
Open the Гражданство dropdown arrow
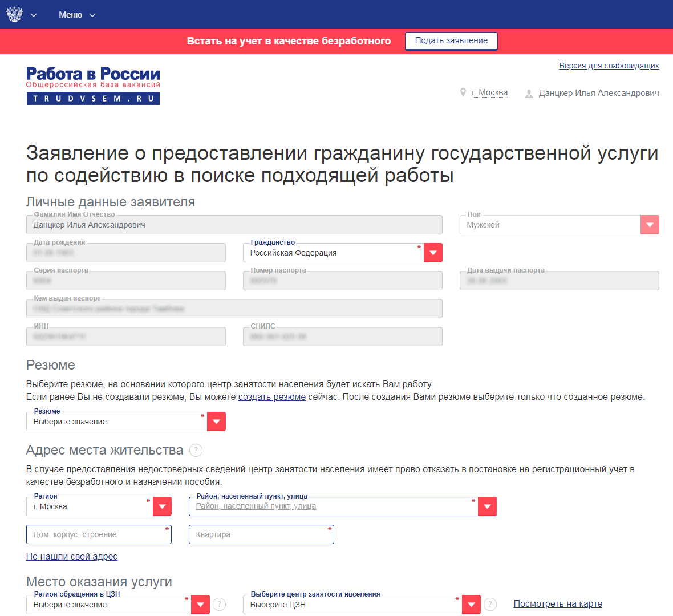pyautogui.click(x=433, y=253)
